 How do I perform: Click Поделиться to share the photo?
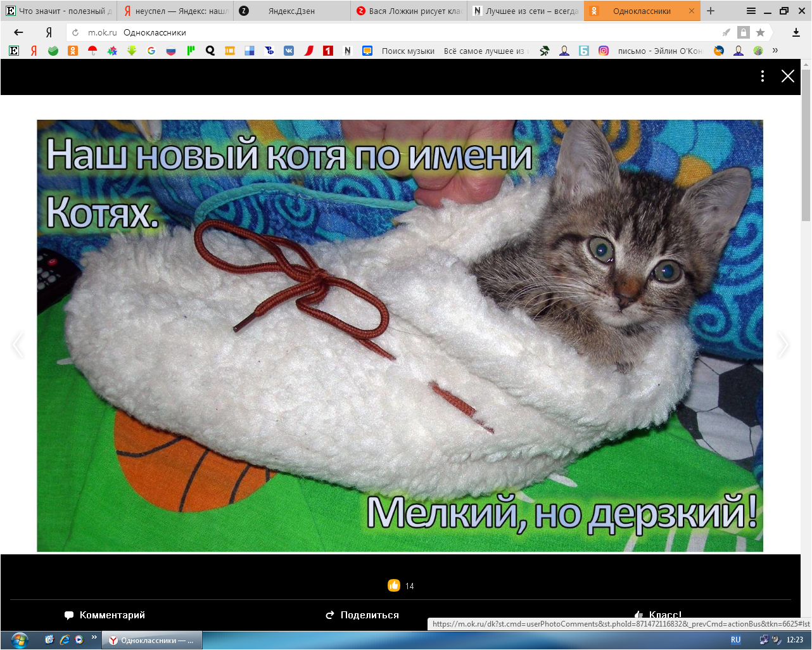click(362, 615)
